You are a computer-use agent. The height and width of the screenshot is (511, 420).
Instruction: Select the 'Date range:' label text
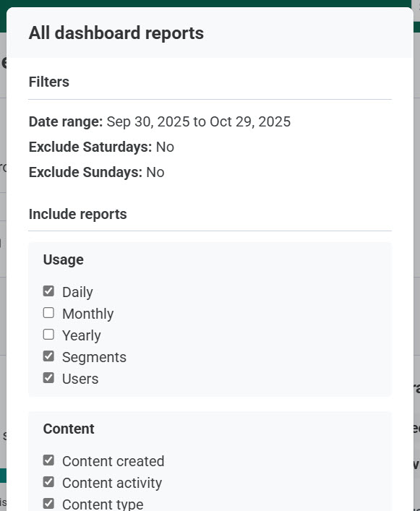66,122
